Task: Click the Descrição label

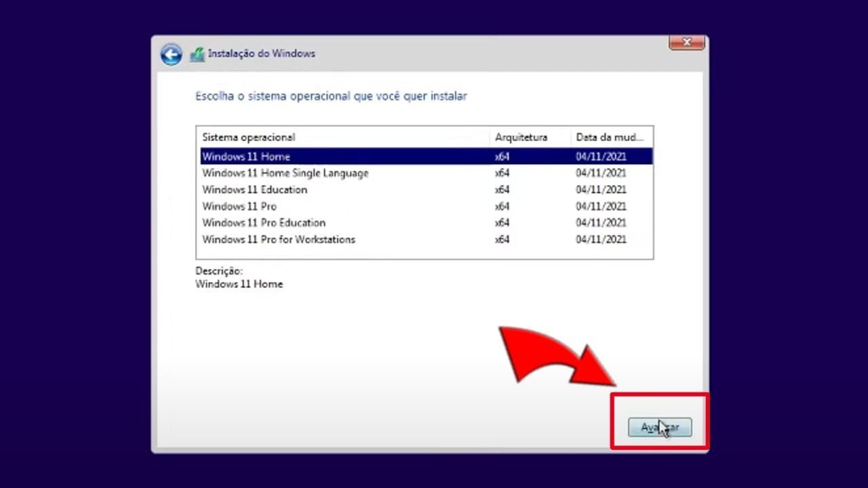Action: coord(218,271)
